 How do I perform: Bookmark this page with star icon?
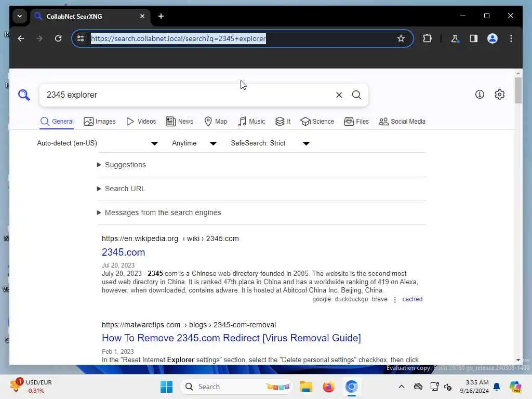pos(401,38)
